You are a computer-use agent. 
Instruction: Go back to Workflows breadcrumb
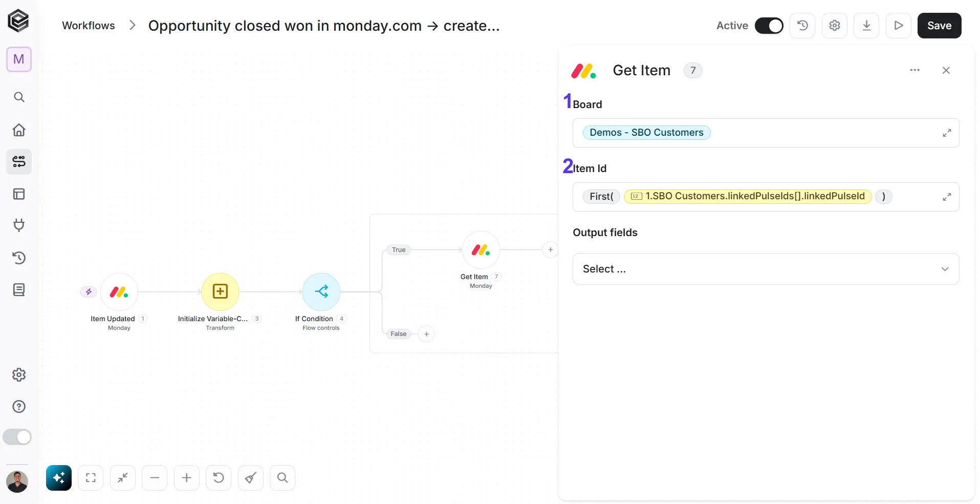(89, 26)
